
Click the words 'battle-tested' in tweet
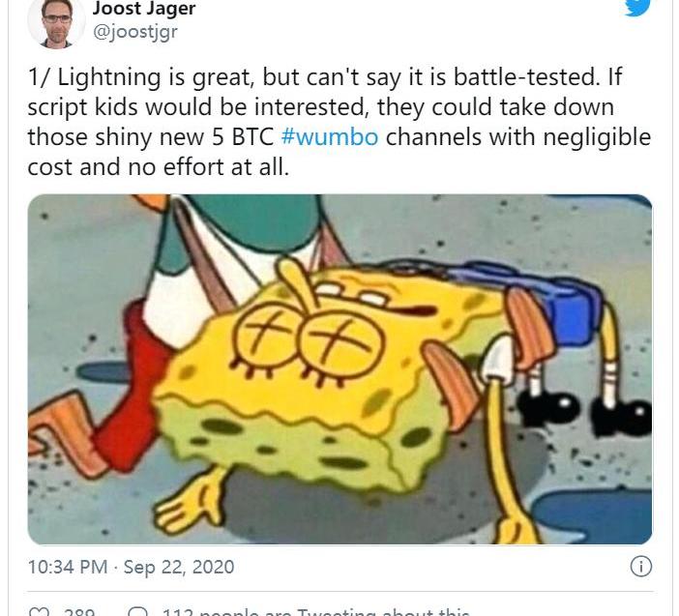pos(526,77)
